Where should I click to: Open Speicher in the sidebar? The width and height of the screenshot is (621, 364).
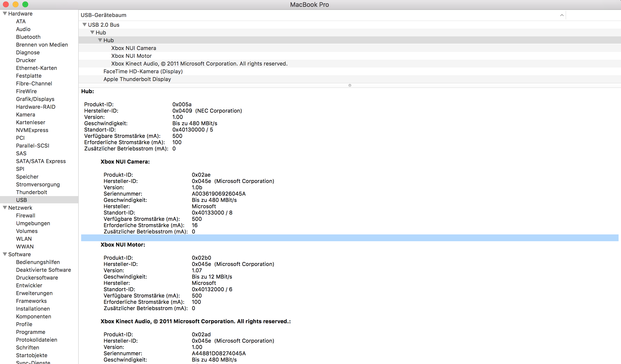point(27,176)
